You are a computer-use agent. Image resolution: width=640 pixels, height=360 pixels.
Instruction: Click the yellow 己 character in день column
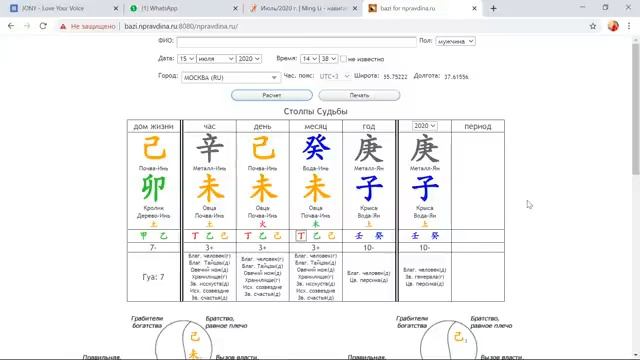[263, 148]
